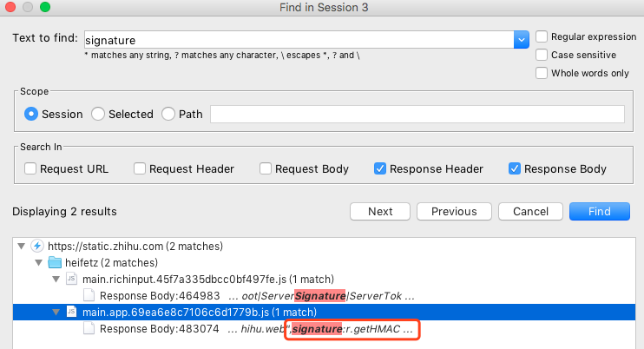Image resolution: width=644 pixels, height=349 pixels.
Task: Select the getHMAC signature match row
Action: [x=252, y=329]
